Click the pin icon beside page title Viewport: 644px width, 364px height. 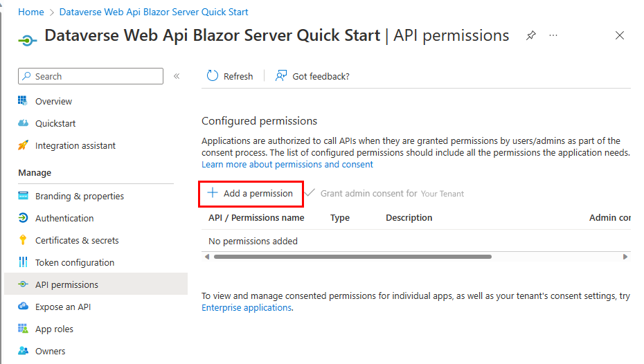tap(530, 35)
